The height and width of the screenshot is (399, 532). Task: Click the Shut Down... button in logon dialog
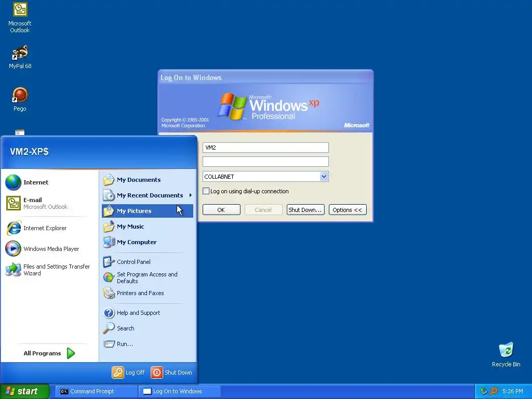click(305, 210)
